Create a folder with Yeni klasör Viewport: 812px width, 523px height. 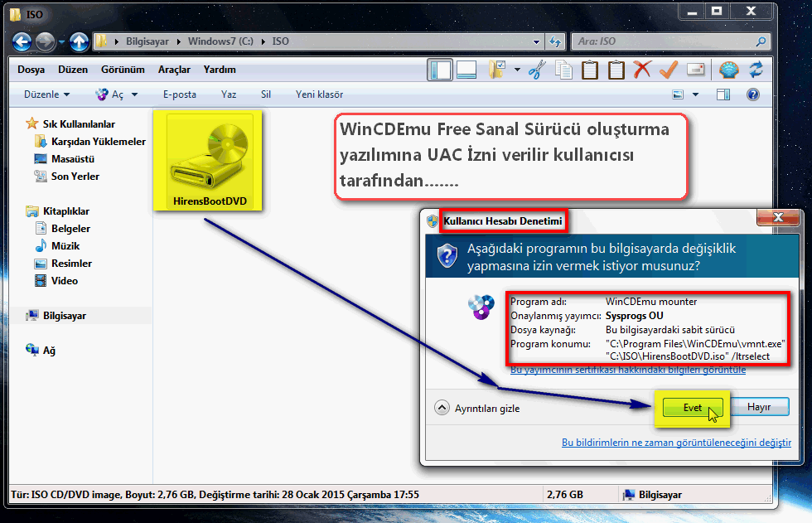click(319, 94)
